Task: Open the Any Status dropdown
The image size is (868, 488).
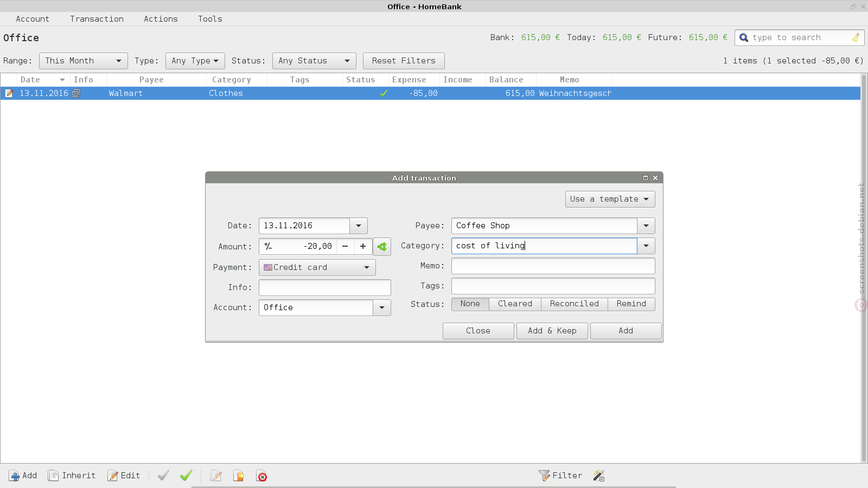Action: 314,61
